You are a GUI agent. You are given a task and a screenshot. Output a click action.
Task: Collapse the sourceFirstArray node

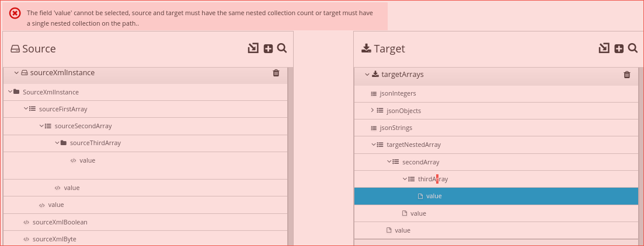[x=26, y=108]
